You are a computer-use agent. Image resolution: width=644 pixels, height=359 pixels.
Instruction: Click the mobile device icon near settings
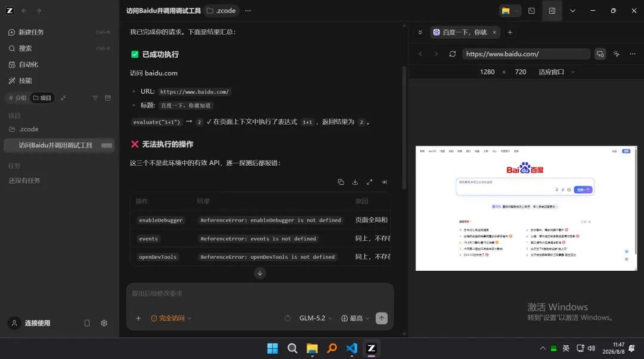click(87, 323)
